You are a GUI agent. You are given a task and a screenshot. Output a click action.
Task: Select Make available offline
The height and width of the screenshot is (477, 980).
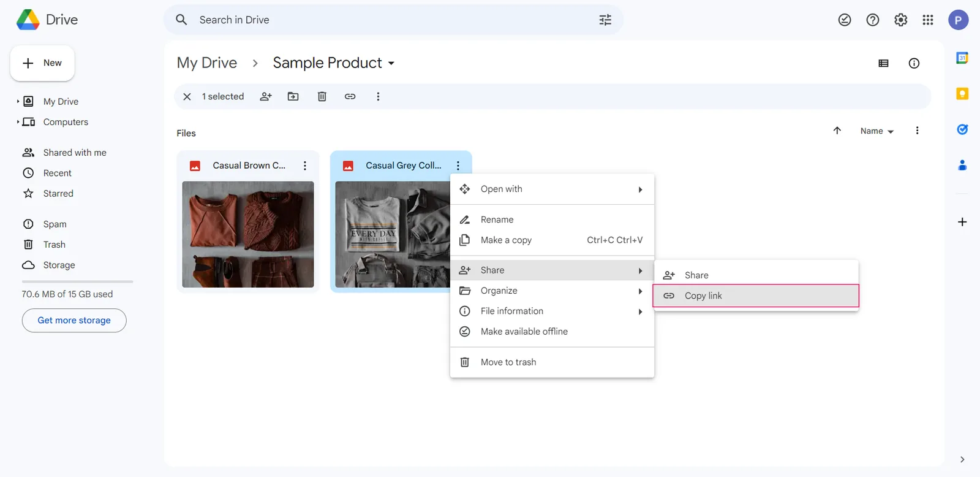tap(552, 332)
